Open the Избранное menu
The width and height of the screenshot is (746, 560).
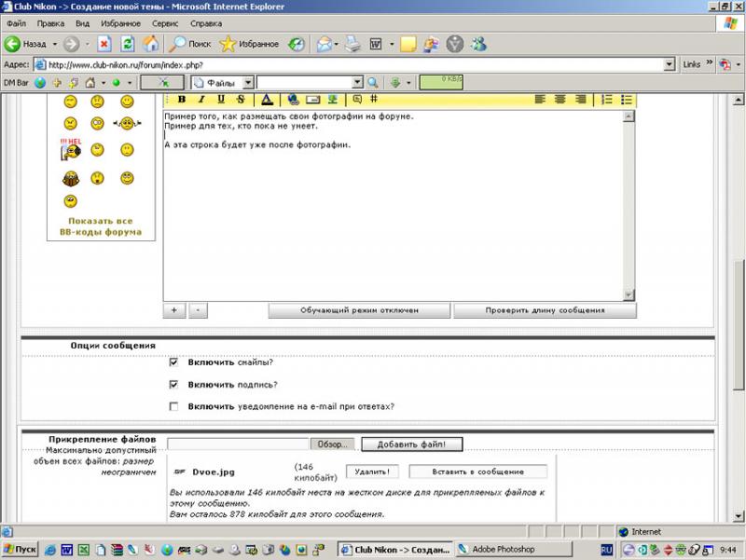pos(120,23)
